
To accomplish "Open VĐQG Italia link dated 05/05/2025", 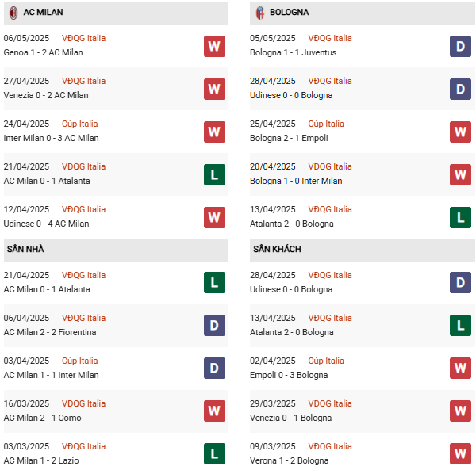I will (331, 38).
